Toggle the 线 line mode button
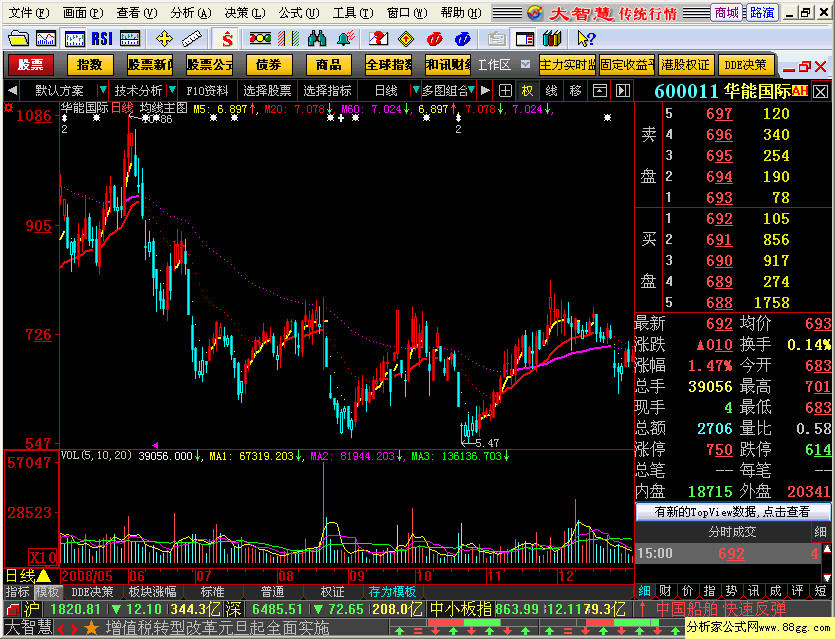The height and width of the screenshot is (639, 835). coord(551,91)
